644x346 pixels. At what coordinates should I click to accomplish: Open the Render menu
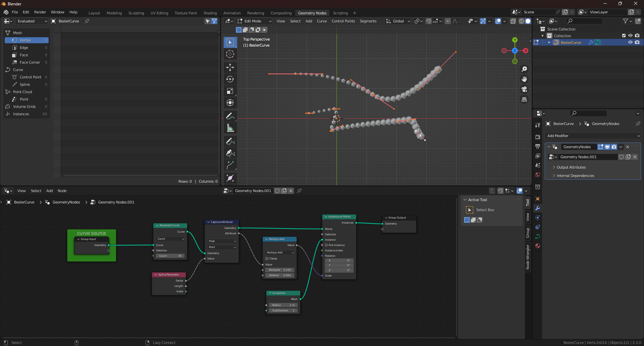tap(40, 12)
